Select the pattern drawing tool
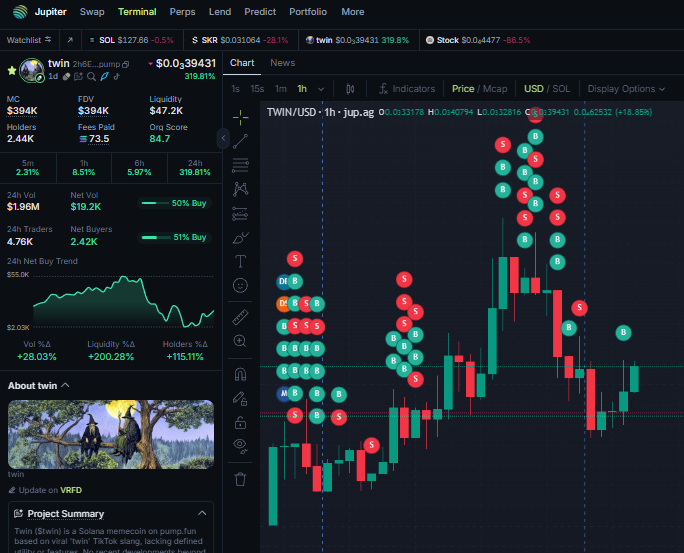The height and width of the screenshot is (553, 684). (240, 189)
